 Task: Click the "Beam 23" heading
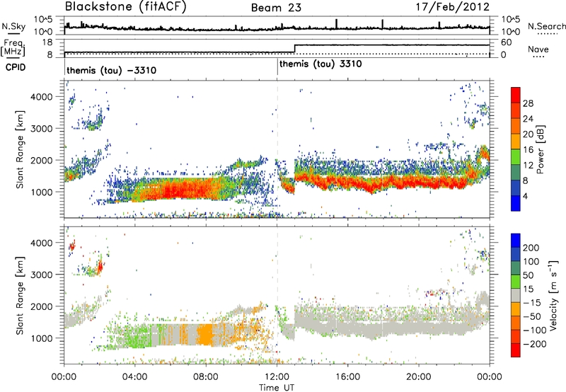click(x=276, y=8)
